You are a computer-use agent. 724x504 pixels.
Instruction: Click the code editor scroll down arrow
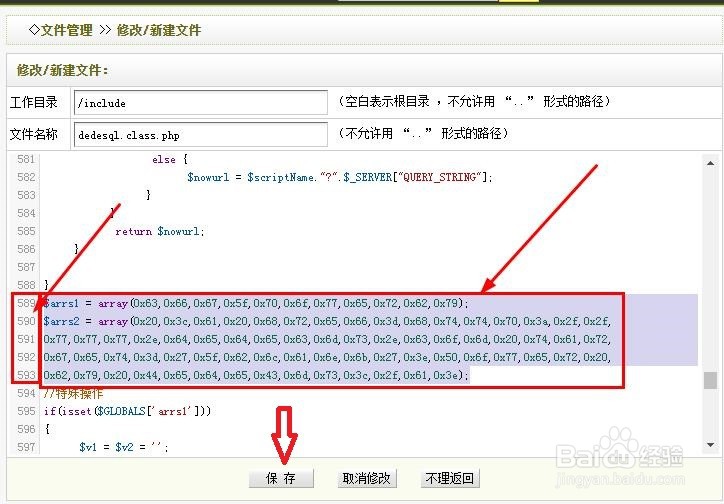click(x=711, y=445)
